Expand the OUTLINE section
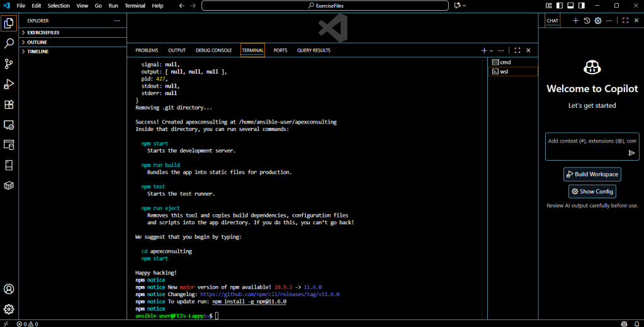 point(37,42)
